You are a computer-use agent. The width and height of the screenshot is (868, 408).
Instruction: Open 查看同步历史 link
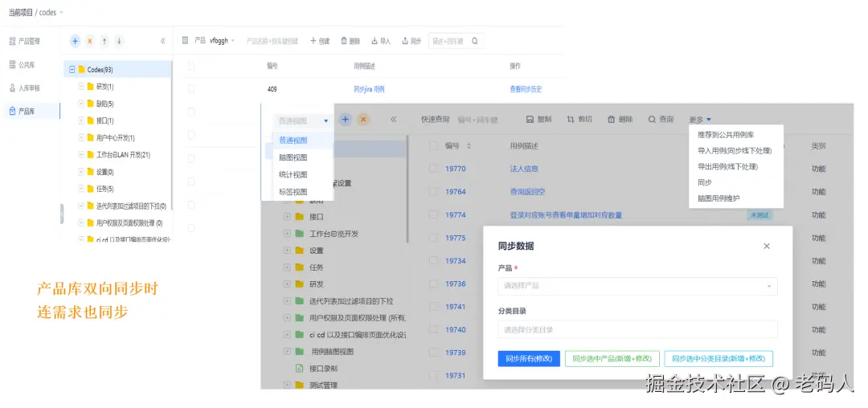click(x=526, y=89)
